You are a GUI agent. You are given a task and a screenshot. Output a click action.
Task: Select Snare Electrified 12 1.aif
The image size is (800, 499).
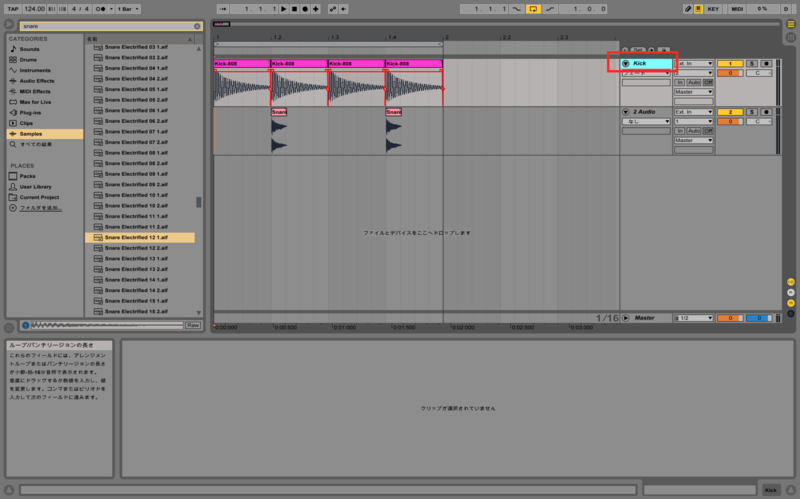pos(140,237)
